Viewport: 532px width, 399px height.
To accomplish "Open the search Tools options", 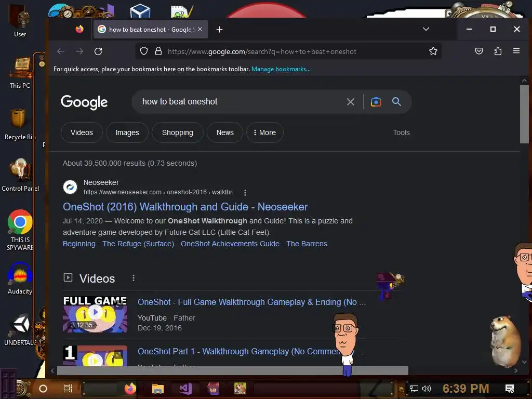I will [401, 132].
